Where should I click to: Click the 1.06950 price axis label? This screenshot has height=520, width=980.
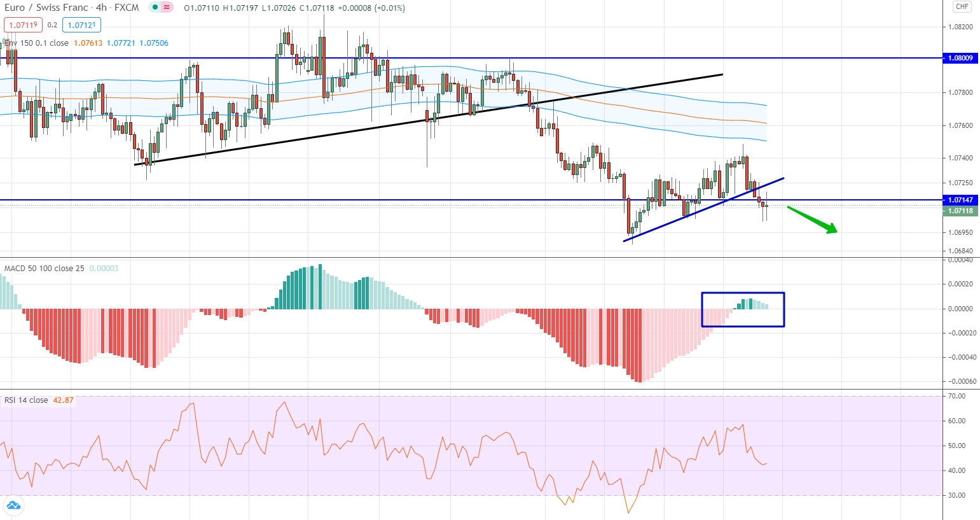click(x=960, y=232)
